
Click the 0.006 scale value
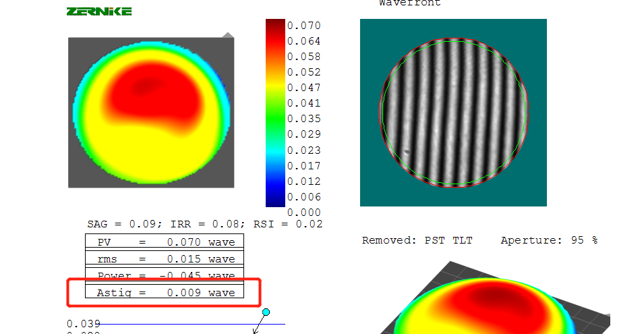coord(304,197)
